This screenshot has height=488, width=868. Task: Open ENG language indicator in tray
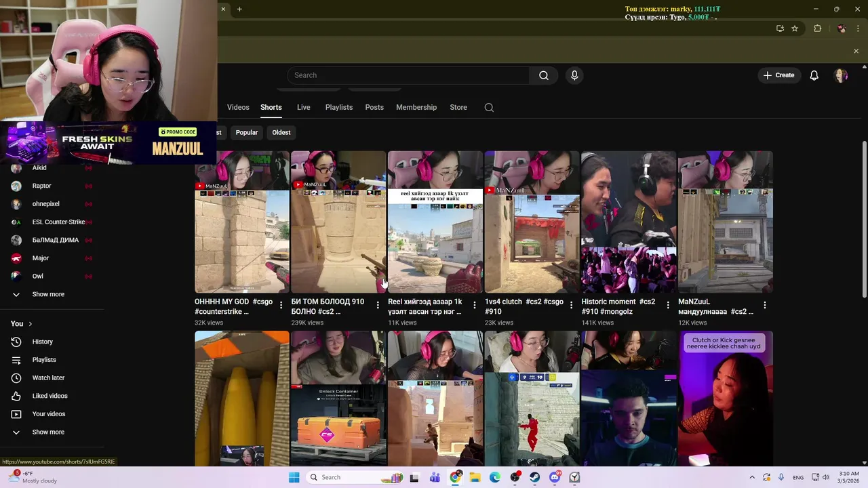pos(798,477)
